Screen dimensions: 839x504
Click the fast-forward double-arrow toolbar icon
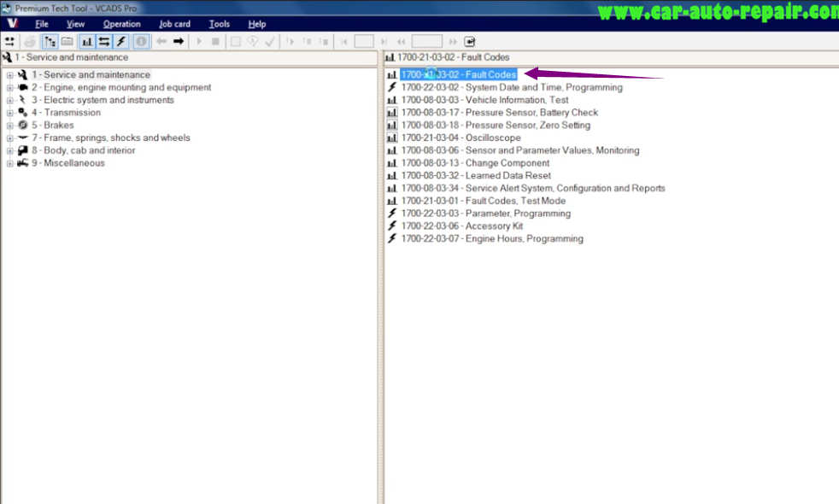pos(453,41)
